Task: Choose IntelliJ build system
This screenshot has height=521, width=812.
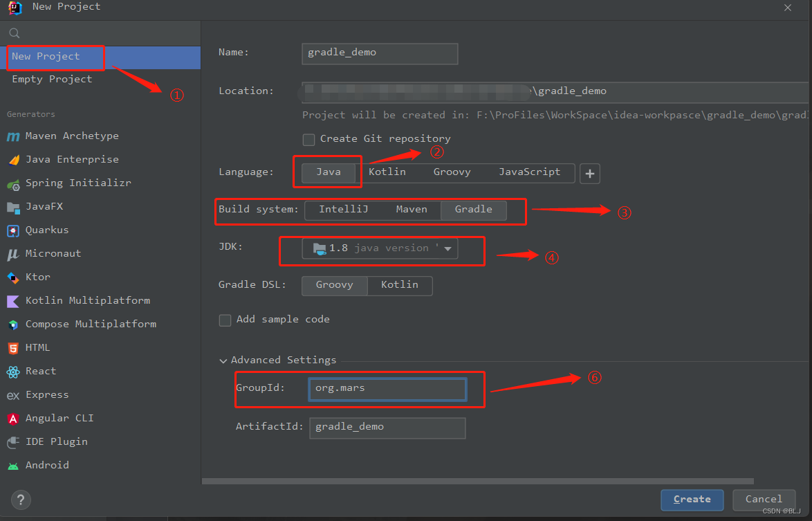Action: point(343,209)
